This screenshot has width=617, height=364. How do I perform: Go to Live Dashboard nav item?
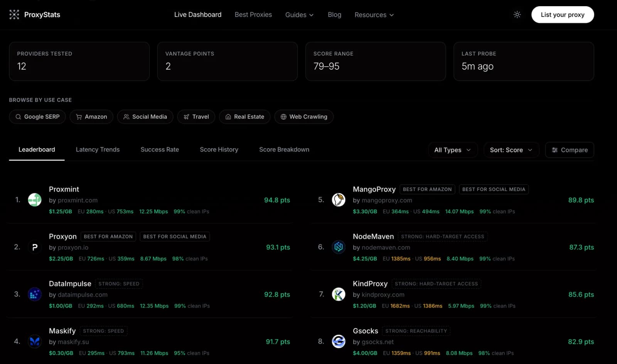[198, 15]
